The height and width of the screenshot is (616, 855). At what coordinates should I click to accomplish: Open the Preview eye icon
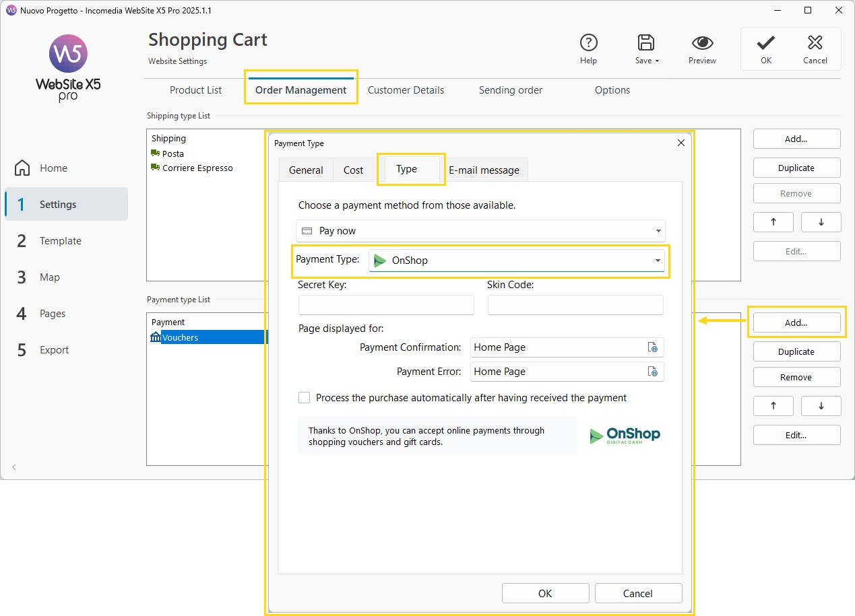pyautogui.click(x=702, y=43)
